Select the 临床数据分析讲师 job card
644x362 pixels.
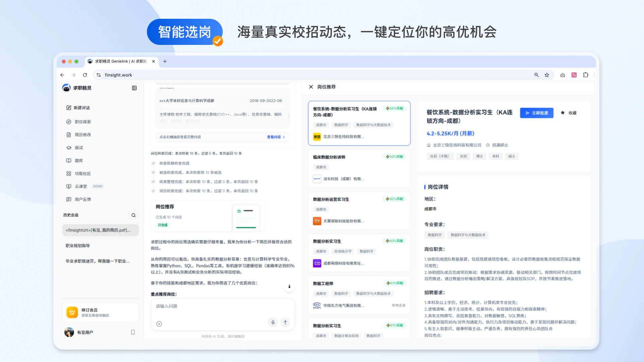click(x=359, y=169)
